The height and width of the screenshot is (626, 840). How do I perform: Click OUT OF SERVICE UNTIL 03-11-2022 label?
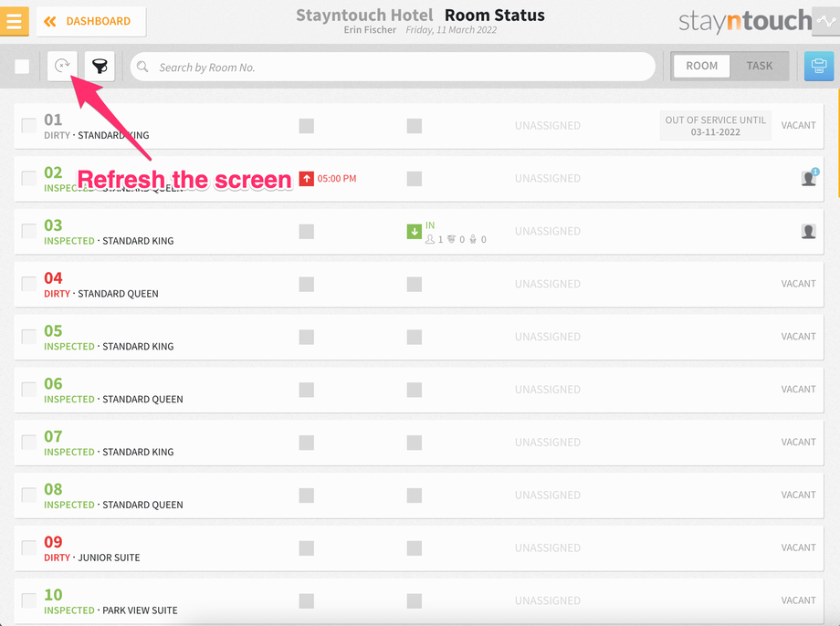tap(715, 126)
